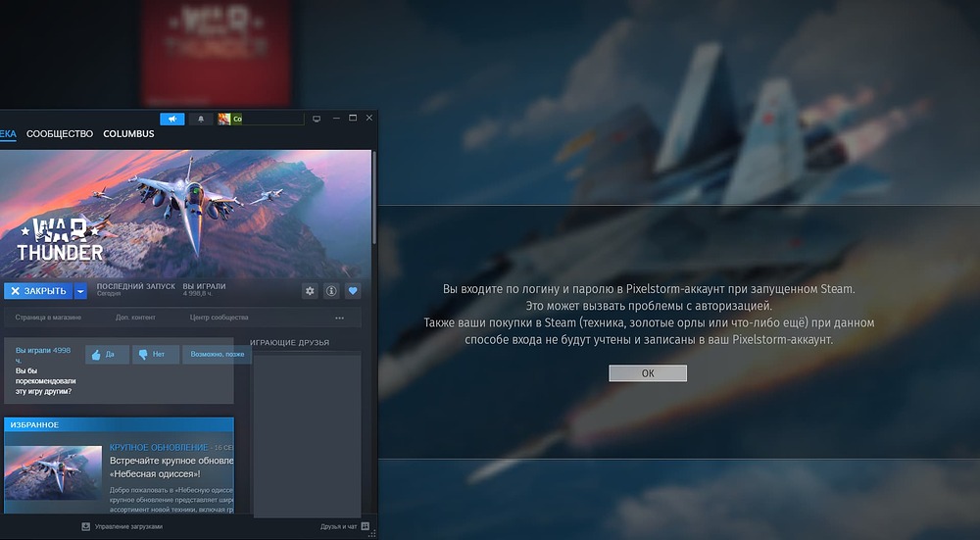Minimize the Steam window
The width and height of the screenshot is (980, 540).
tap(336, 119)
